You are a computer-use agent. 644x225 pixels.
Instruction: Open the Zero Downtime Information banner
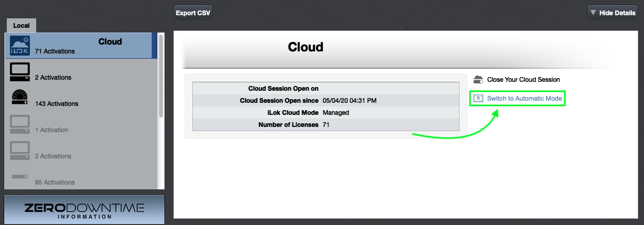84,210
